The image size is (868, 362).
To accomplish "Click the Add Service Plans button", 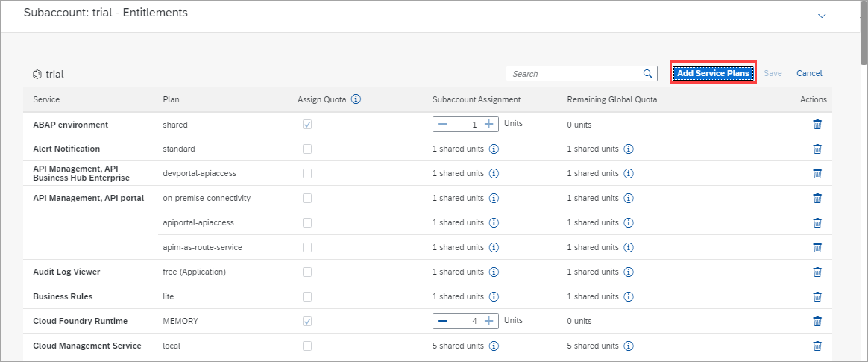I will pos(713,73).
